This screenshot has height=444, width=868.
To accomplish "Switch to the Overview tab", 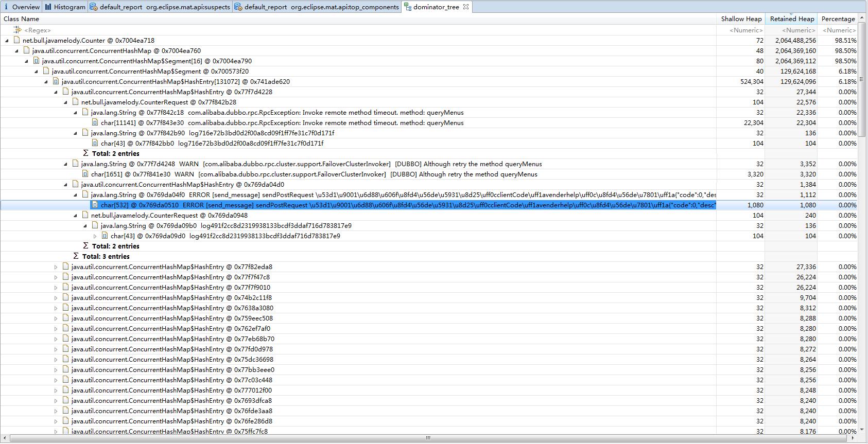I will (x=21, y=7).
